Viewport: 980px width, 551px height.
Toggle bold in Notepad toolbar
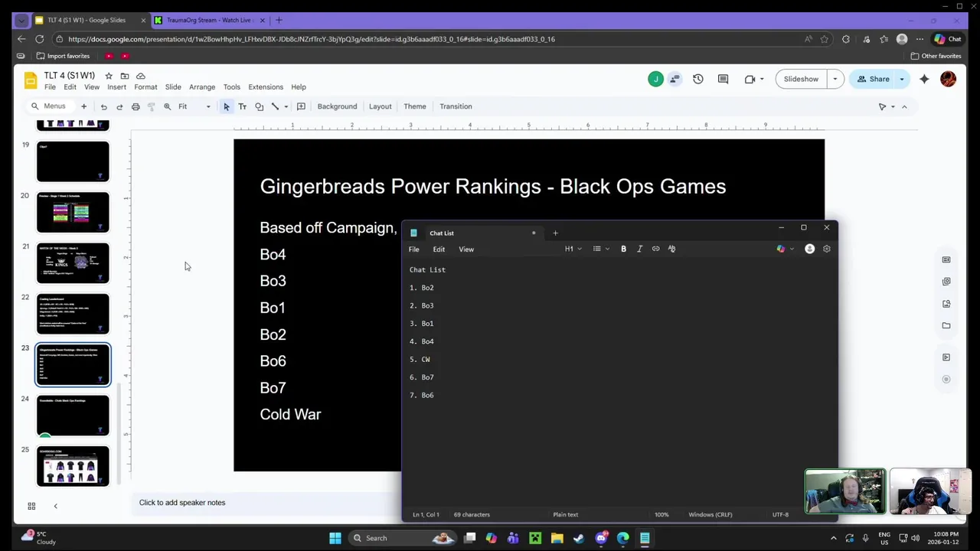(623, 249)
